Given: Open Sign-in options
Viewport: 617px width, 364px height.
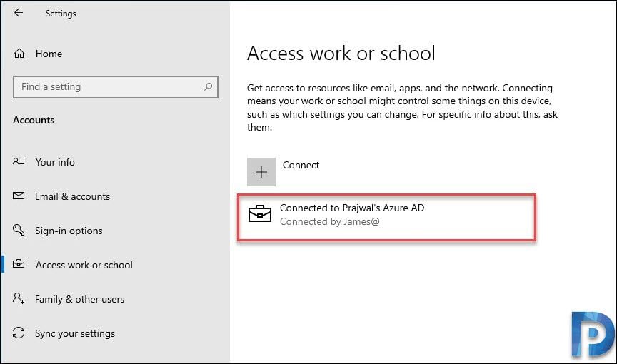Looking at the screenshot, I should pyautogui.click(x=69, y=231).
